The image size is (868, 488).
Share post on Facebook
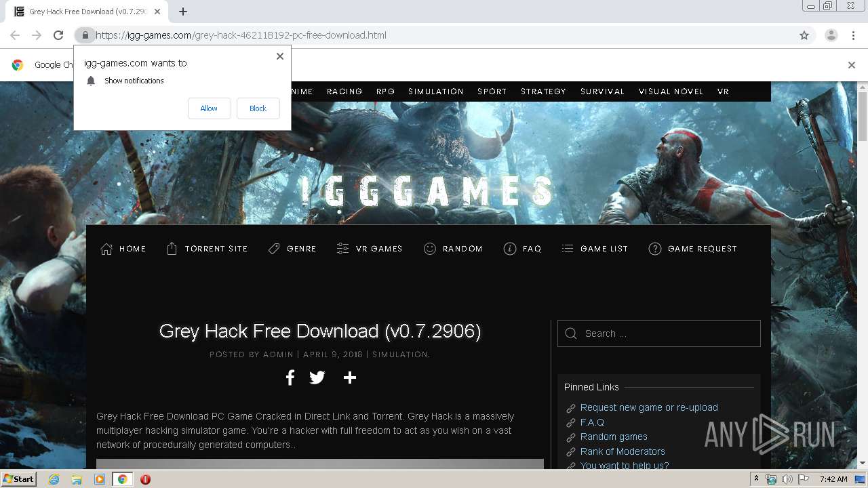point(290,378)
